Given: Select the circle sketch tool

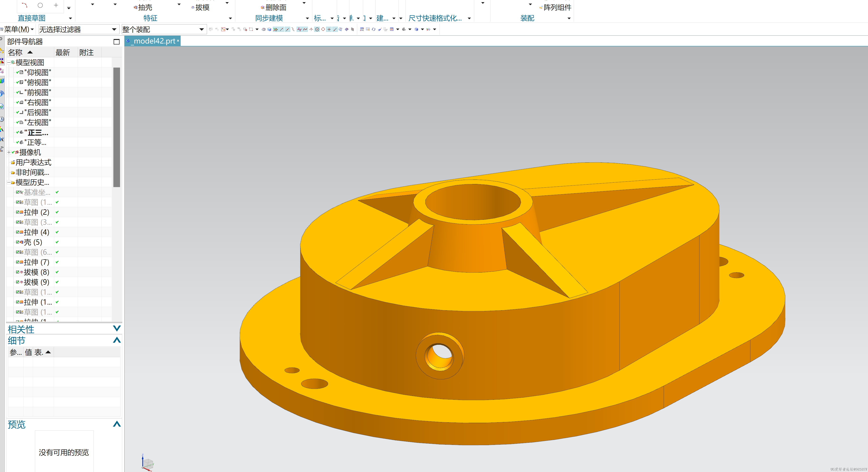Looking at the screenshot, I should [x=40, y=5].
